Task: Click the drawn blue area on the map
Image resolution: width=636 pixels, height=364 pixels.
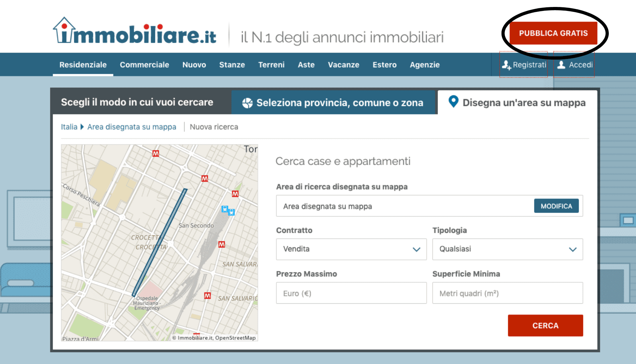Action: [x=160, y=242]
